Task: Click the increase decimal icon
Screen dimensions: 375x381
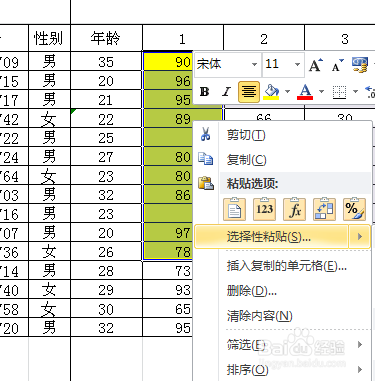Action: (370, 92)
